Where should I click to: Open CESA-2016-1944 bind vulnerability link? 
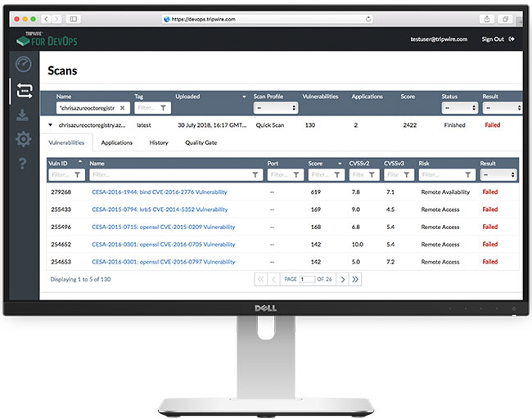tap(159, 192)
